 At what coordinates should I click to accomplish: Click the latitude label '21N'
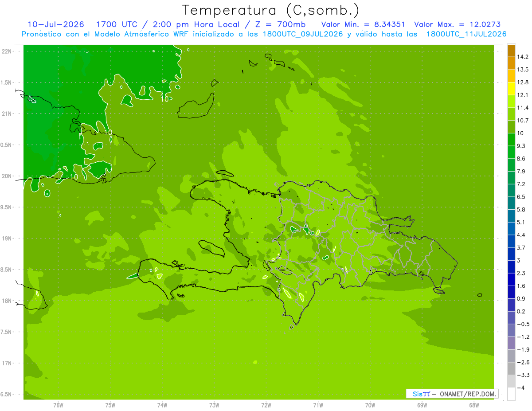pos(7,114)
